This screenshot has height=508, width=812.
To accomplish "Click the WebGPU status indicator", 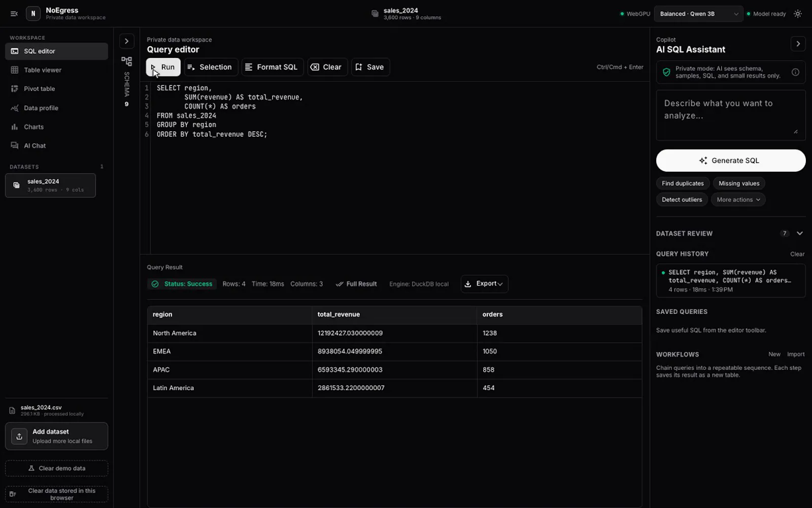I will tap(635, 14).
